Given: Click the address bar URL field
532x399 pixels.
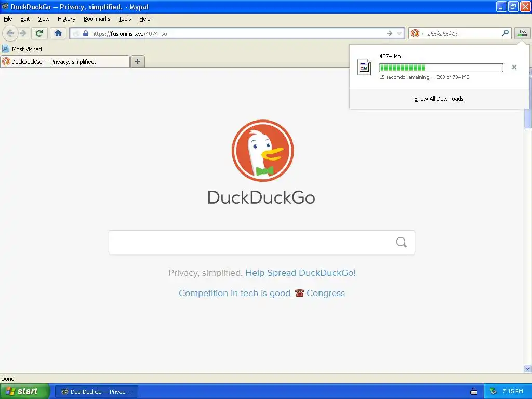Looking at the screenshot, I should pyautogui.click(x=237, y=33).
